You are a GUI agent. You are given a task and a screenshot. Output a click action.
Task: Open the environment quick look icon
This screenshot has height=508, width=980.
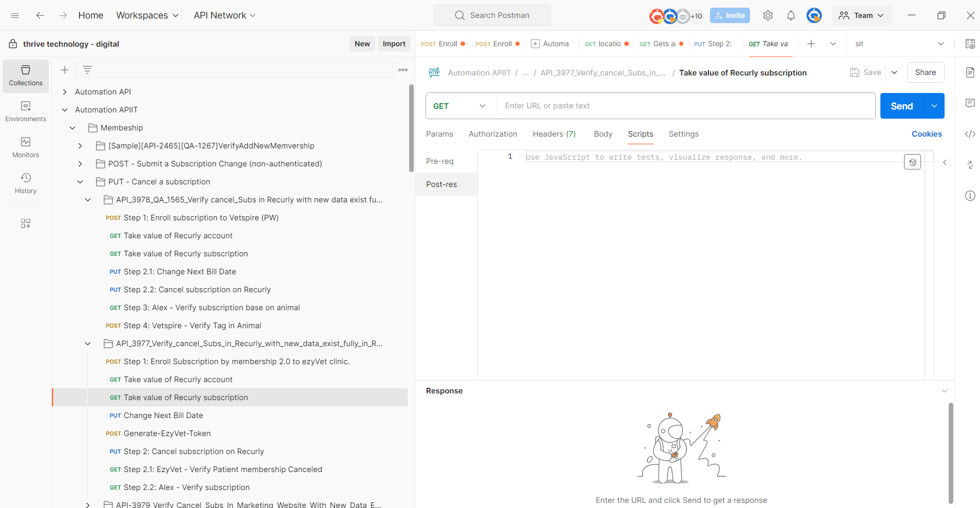point(970,44)
